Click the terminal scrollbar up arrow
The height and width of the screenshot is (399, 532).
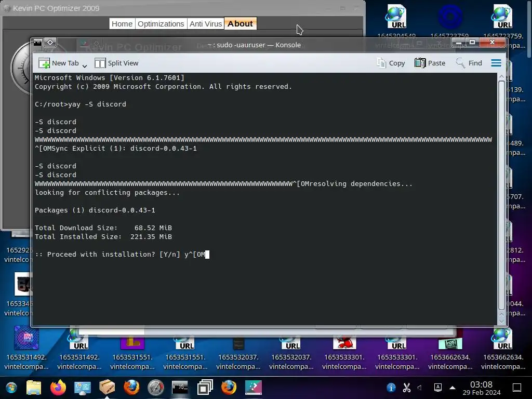501,77
